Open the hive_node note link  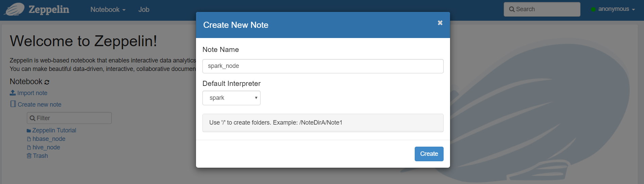click(x=46, y=147)
